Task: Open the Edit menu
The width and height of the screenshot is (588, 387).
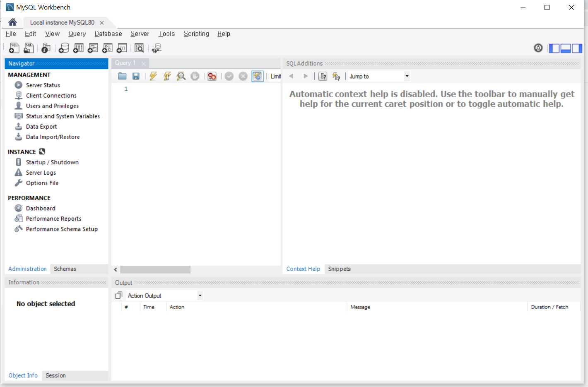Action: (x=30, y=34)
